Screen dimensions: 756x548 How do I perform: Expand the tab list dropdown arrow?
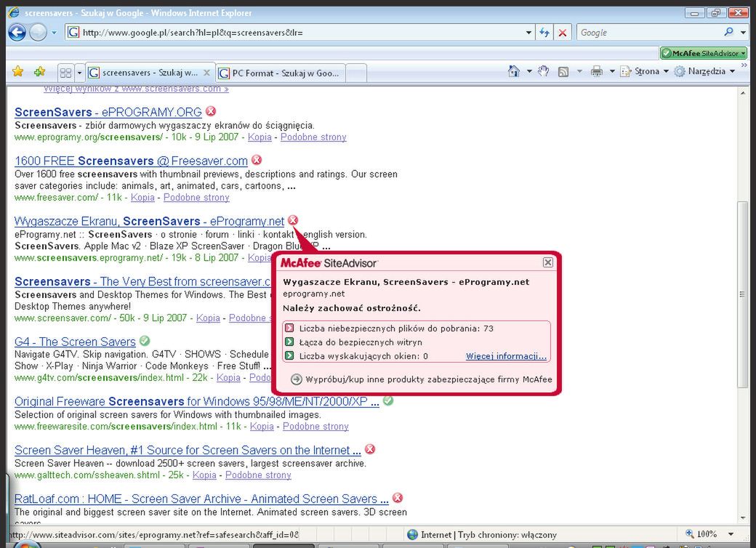click(79, 73)
